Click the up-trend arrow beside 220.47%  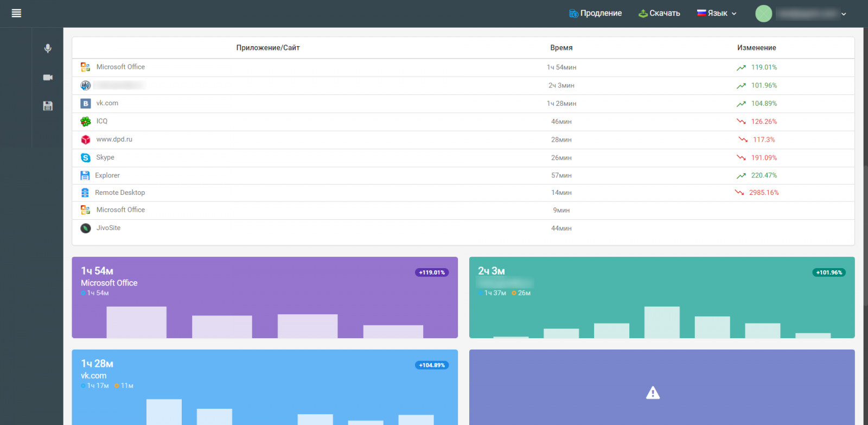(x=741, y=176)
